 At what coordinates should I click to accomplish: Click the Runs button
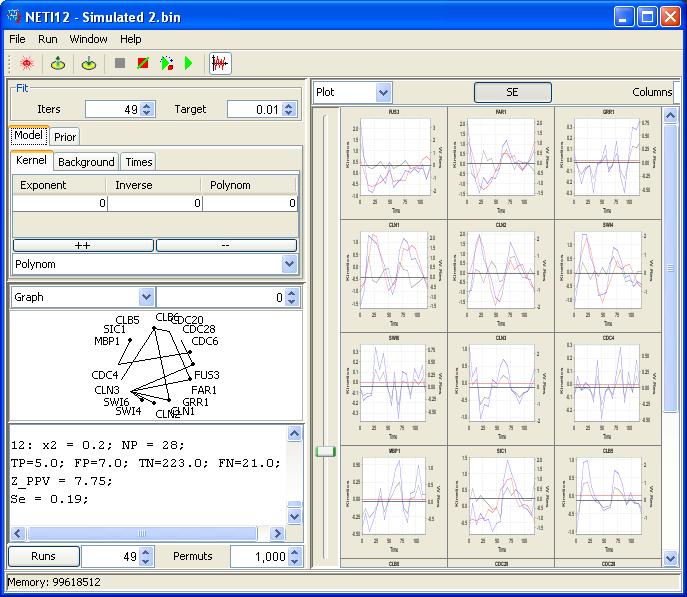click(x=43, y=556)
